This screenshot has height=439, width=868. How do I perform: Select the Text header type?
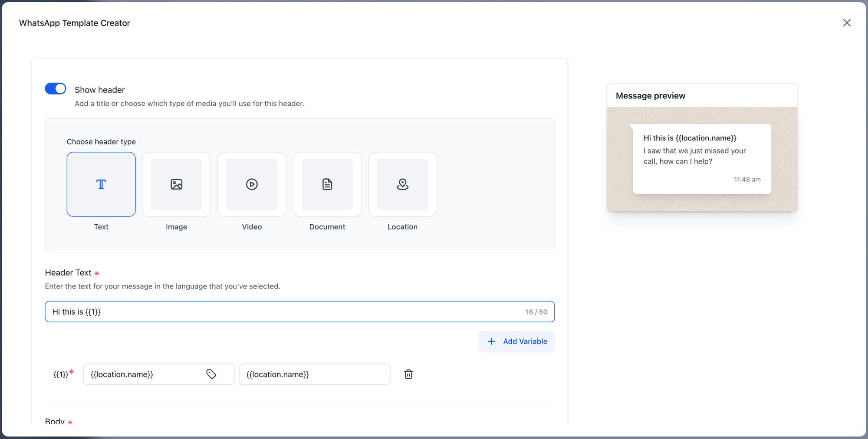tap(101, 184)
